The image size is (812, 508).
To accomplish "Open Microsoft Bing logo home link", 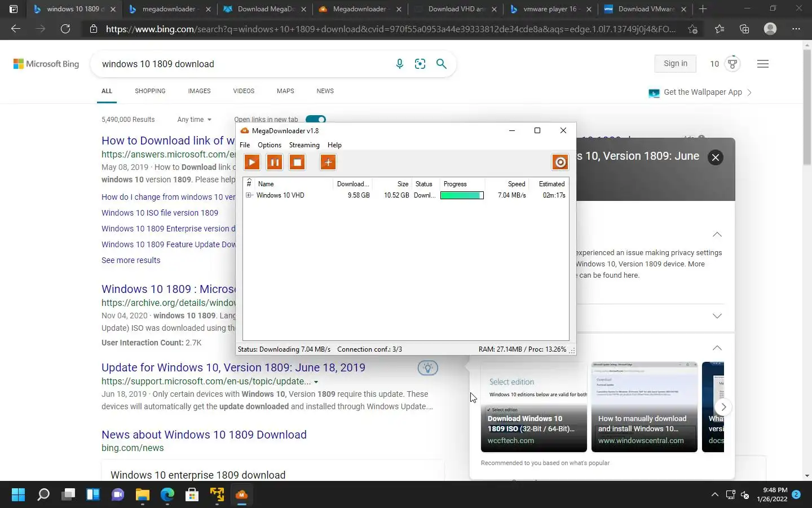I will point(46,64).
